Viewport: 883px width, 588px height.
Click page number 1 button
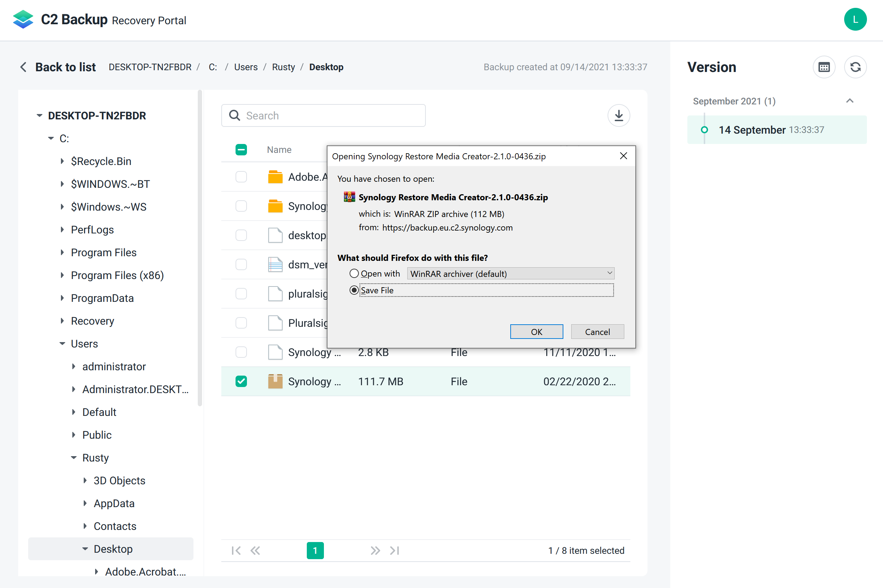coord(315,551)
